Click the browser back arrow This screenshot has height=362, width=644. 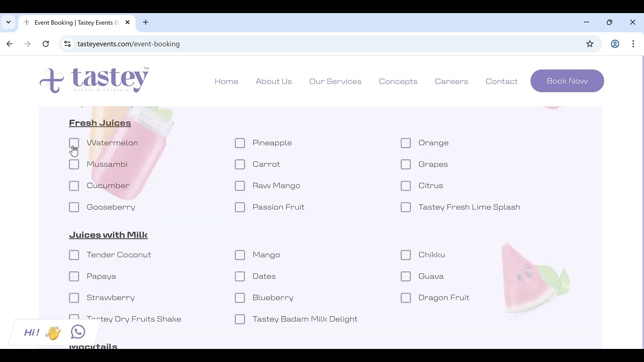pyautogui.click(x=10, y=44)
